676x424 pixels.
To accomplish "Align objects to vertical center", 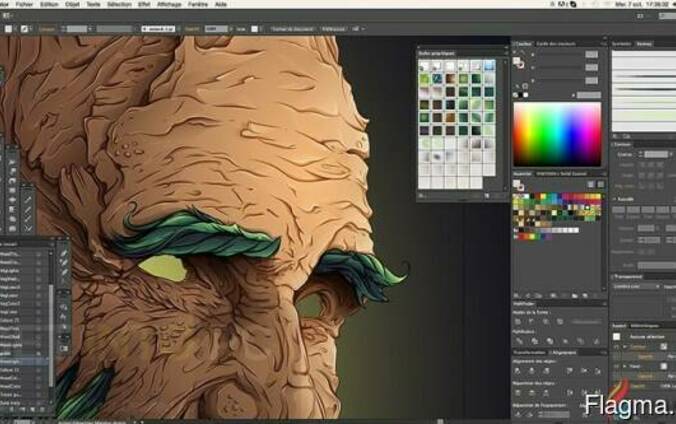I will [584, 371].
